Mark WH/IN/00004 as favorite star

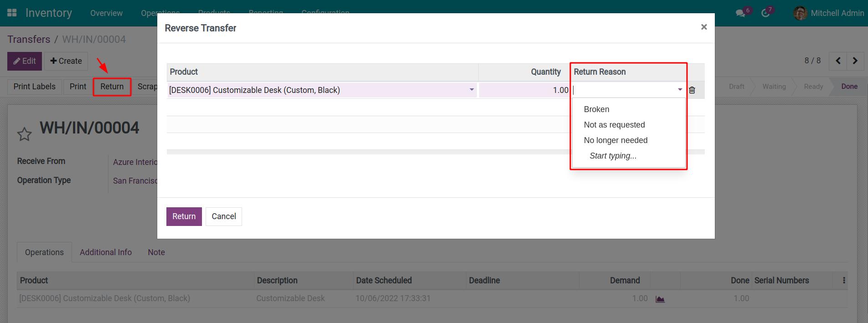[24, 134]
